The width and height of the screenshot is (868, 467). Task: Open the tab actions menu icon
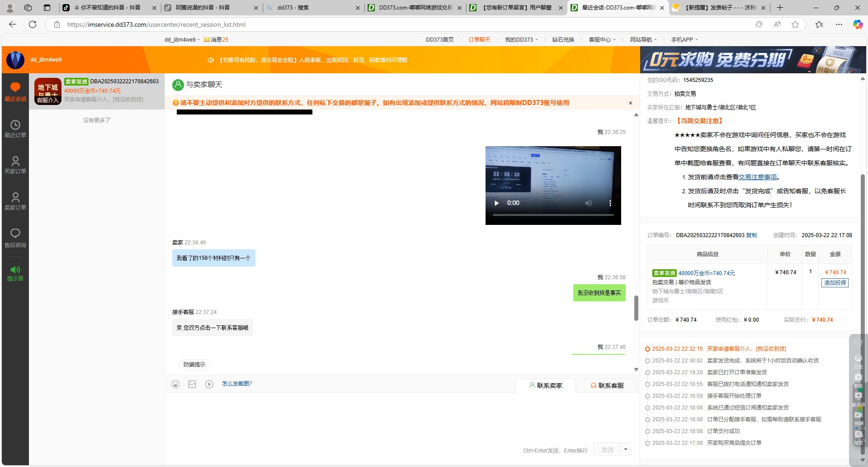pyautogui.click(x=47, y=7)
